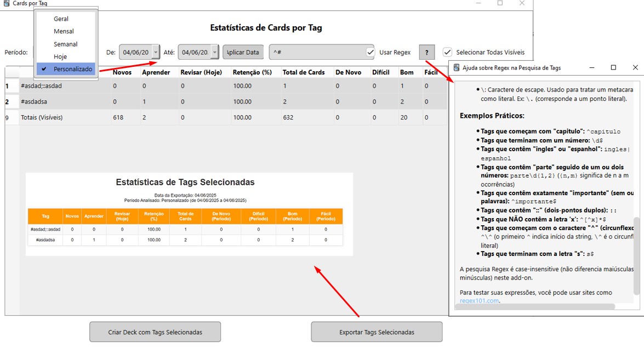
Task: Select Mensal from the period list
Action: [64, 31]
